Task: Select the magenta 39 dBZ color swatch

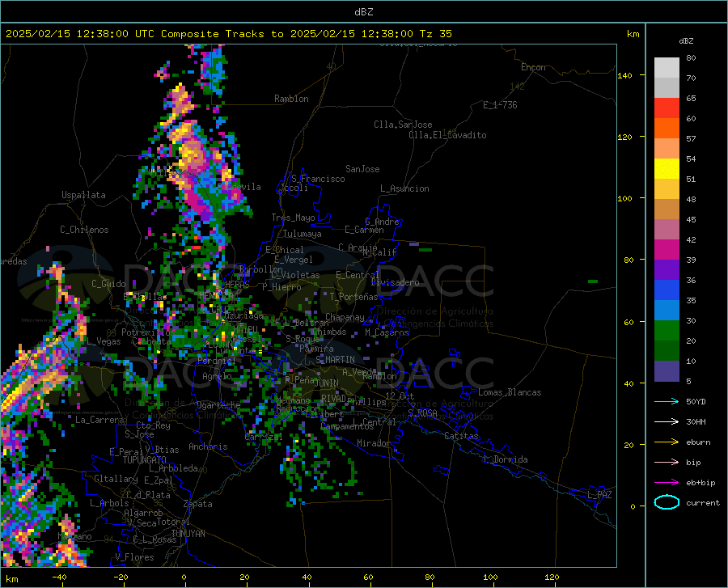Action: click(667, 250)
